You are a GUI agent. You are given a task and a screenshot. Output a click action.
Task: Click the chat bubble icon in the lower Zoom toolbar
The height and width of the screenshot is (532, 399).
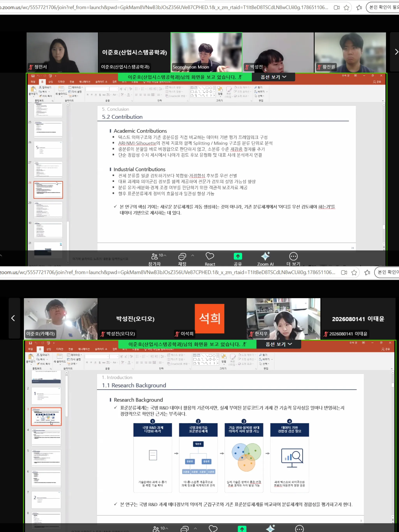(x=184, y=529)
